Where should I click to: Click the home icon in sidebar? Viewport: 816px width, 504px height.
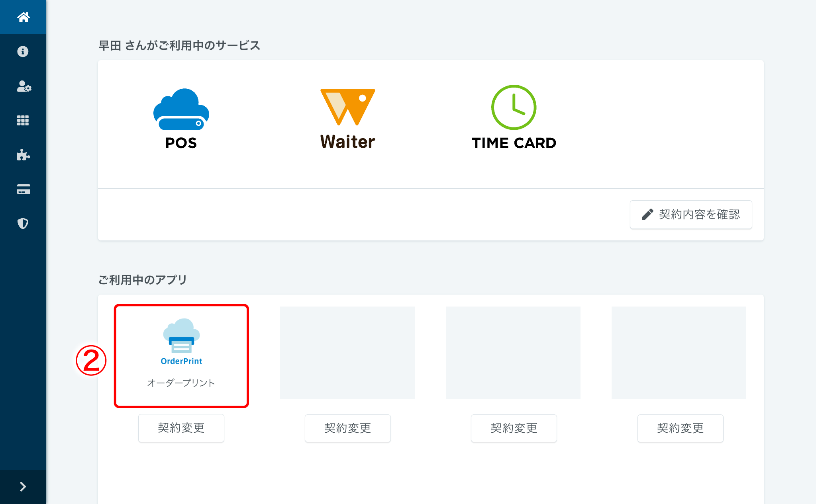click(23, 17)
